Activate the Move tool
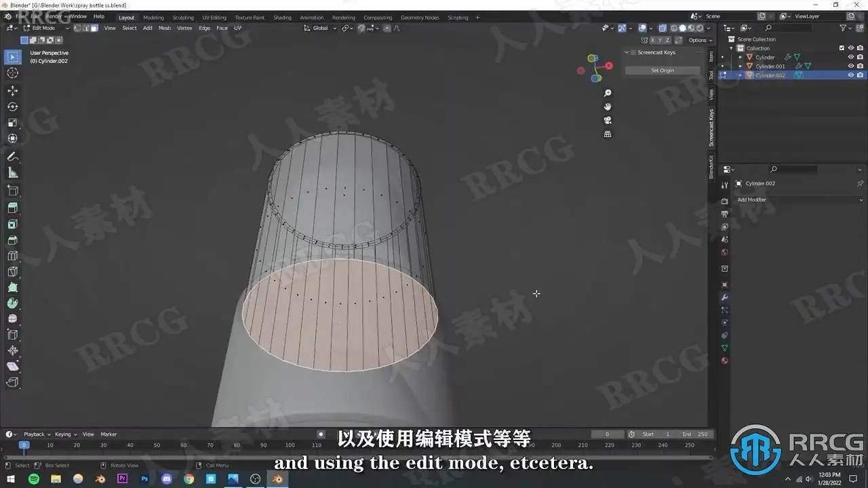Image resolution: width=868 pixels, height=488 pixels. [x=12, y=91]
